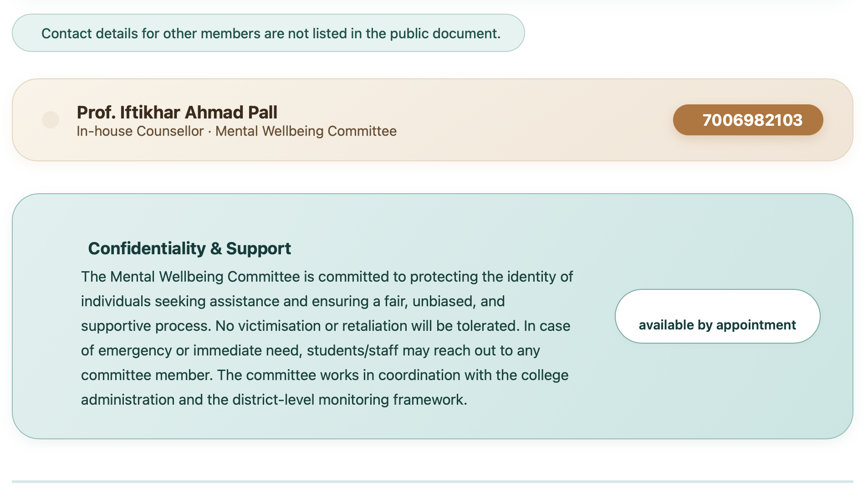Viewport: 868px width, 494px height.
Task: Select the 'available by appointment' pill
Action: tap(717, 316)
